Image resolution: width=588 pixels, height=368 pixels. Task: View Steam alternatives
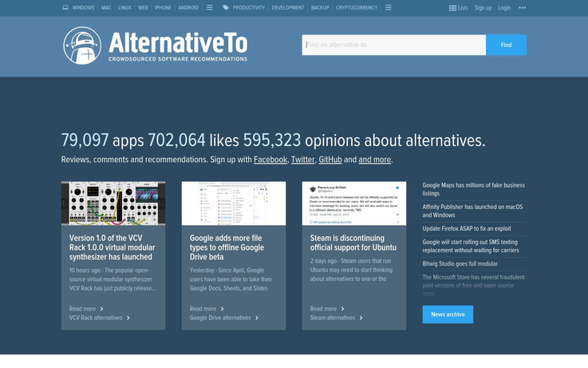(333, 318)
